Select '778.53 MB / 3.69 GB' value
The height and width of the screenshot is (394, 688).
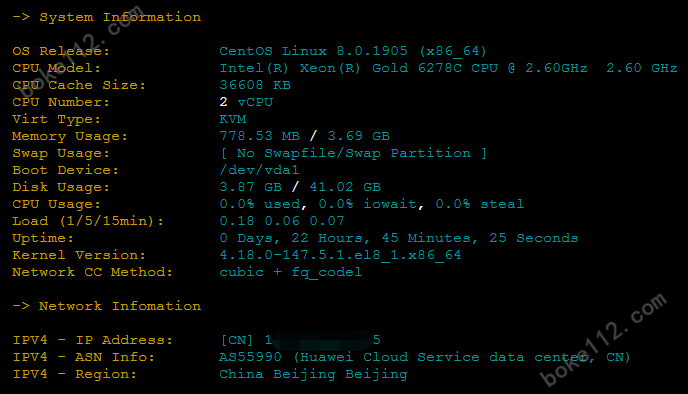[305, 136]
